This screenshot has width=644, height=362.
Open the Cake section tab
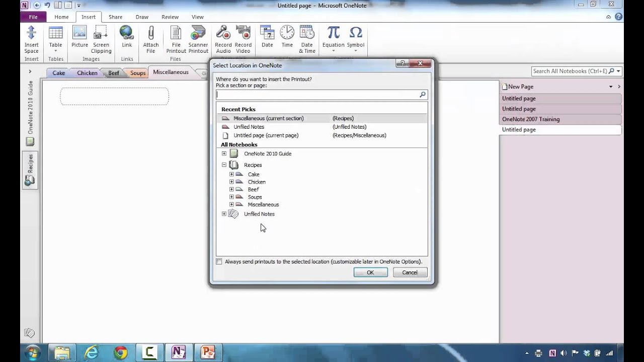pyautogui.click(x=59, y=73)
